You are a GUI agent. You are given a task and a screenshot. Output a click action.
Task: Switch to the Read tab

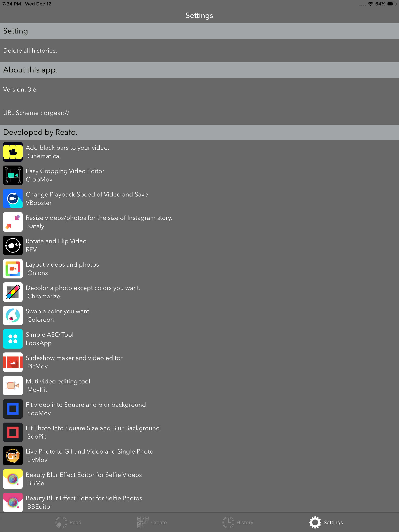[x=69, y=522]
